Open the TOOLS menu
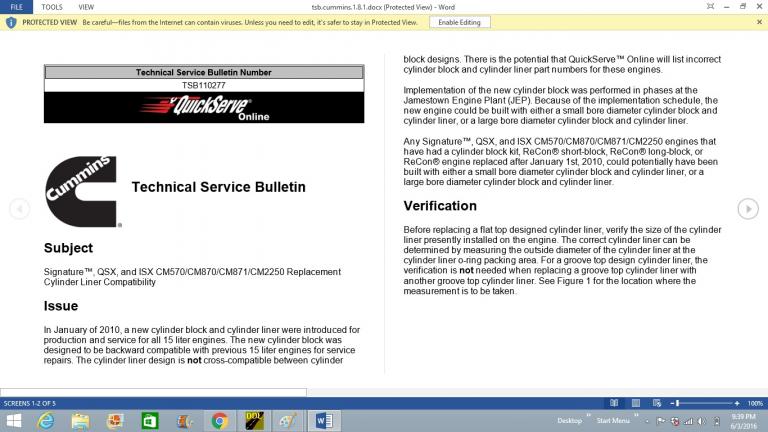Image resolution: width=768 pixels, height=432 pixels. (52, 7)
